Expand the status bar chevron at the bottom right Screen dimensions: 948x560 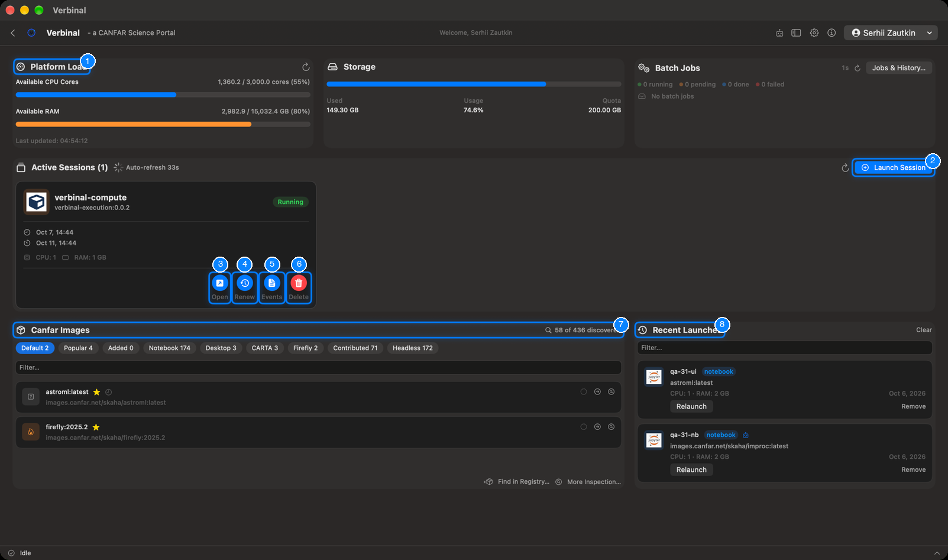pyautogui.click(x=937, y=553)
